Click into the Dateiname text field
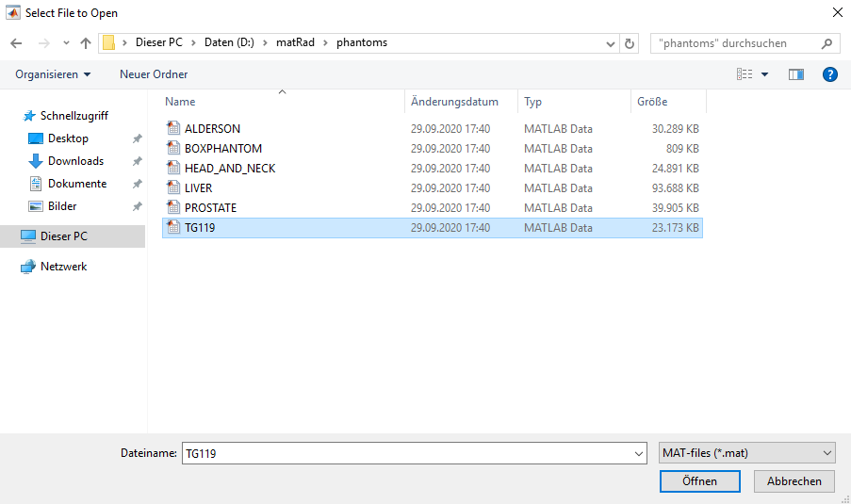This screenshot has width=851, height=504. click(407, 453)
